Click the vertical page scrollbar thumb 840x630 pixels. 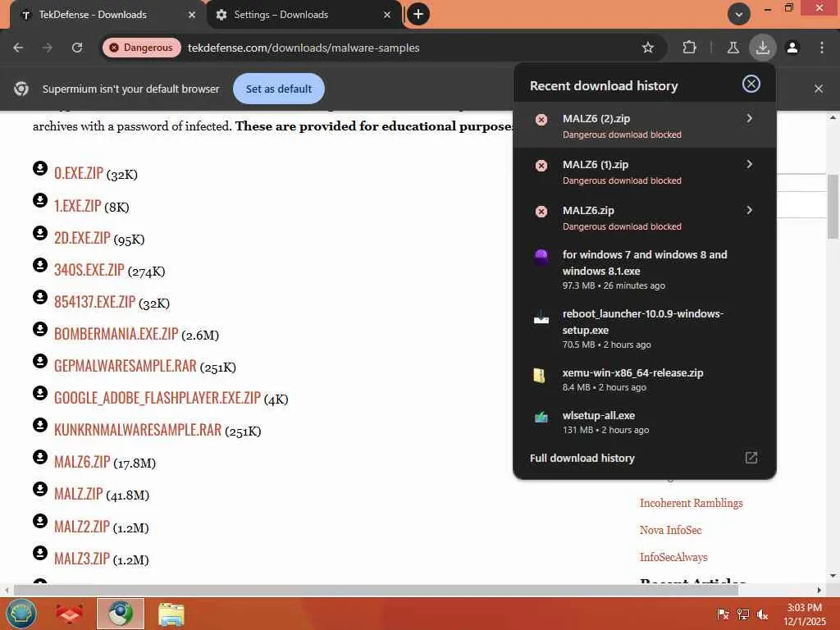tap(833, 207)
